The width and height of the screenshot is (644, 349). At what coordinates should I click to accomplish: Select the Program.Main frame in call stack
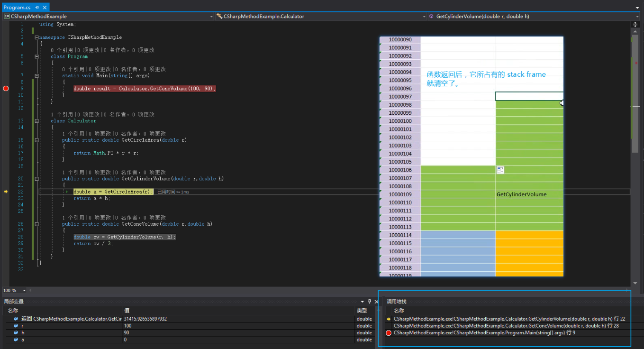(484, 333)
